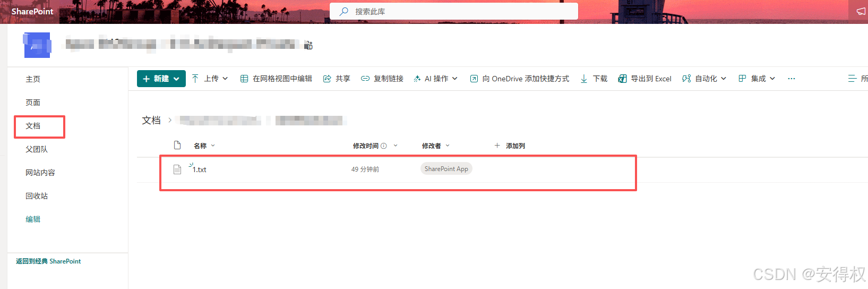Click the AI 操作 sparkle icon
This screenshot has height=289, width=868.
[x=417, y=79]
